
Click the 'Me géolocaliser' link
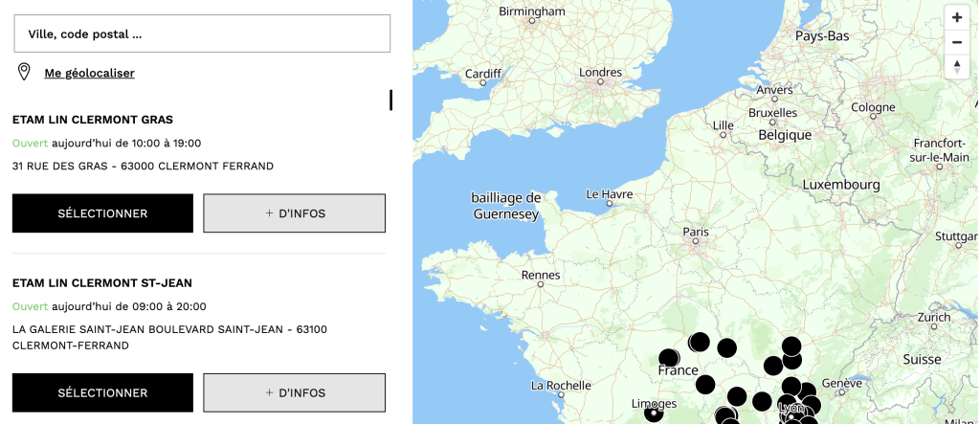click(x=89, y=73)
